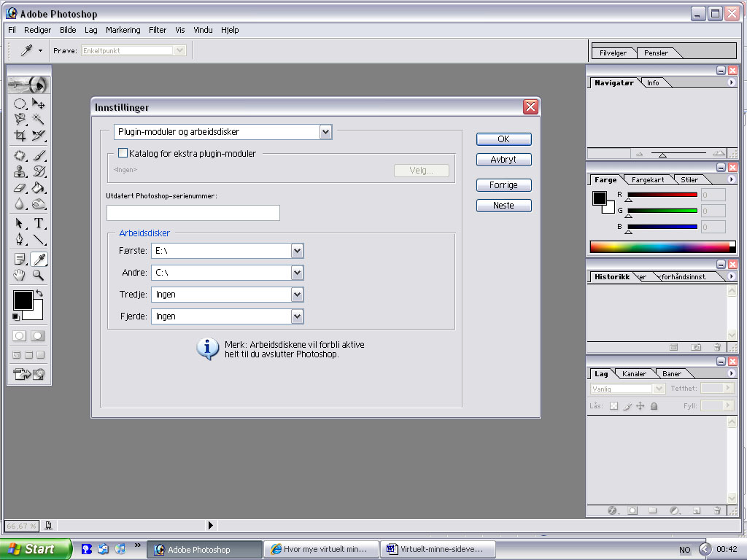Open the eyedropper tool preset picker arrow
This screenshot has width=747, height=560.
click(41, 50)
